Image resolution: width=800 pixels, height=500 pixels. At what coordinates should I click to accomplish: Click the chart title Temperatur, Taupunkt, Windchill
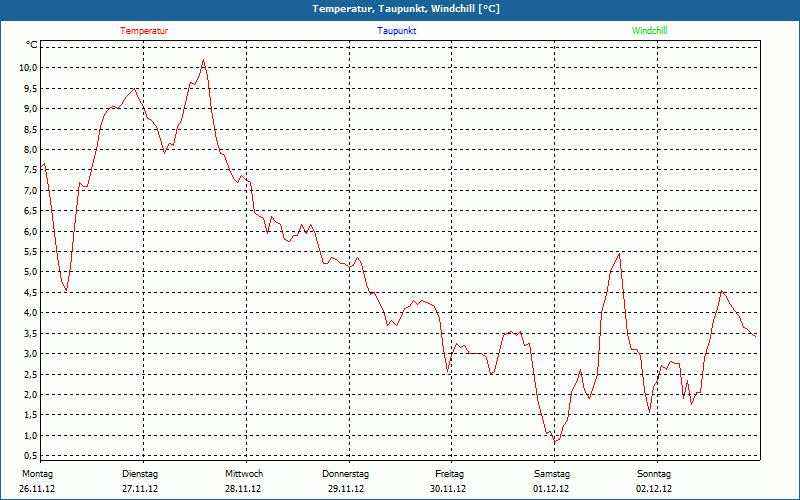click(x=406, y=9)
